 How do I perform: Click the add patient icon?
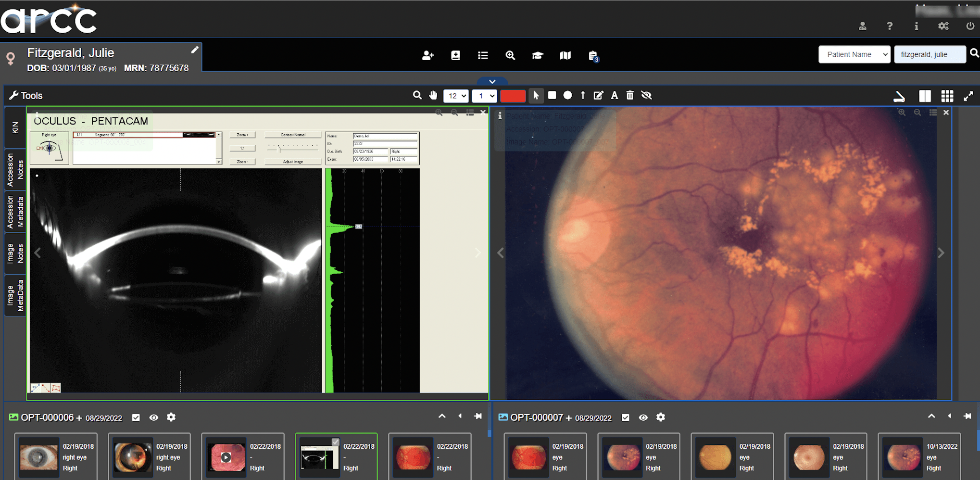427,55
